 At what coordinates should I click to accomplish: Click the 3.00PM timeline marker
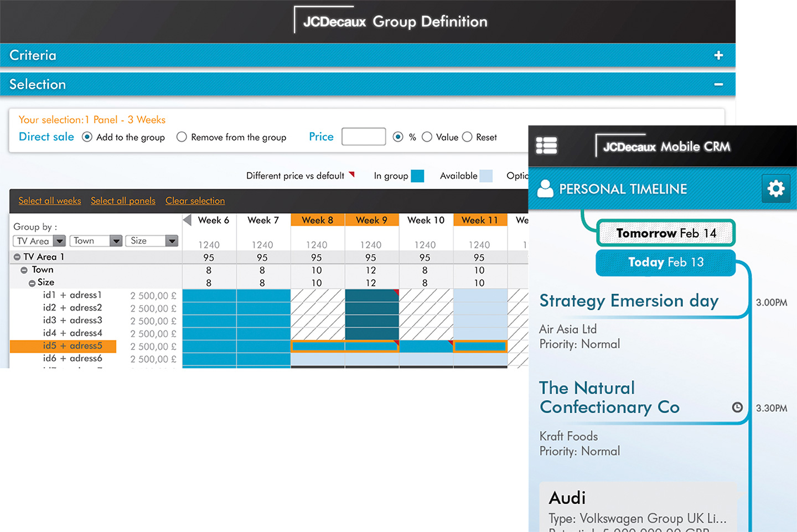(772, 302)
